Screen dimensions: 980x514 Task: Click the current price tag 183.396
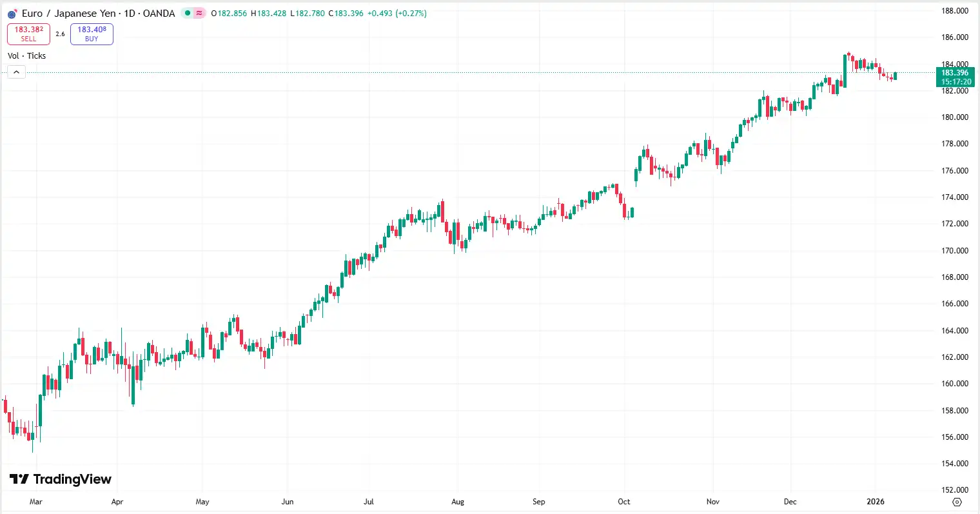point(955,73)
